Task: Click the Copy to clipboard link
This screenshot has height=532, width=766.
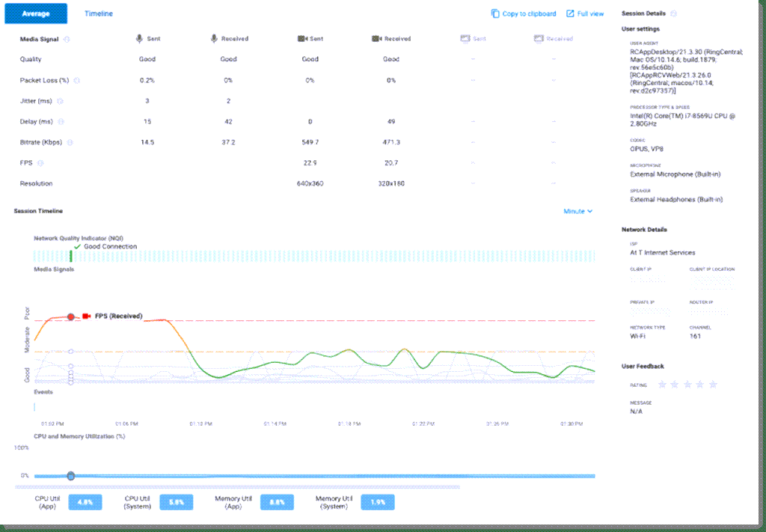Action: click(x=527, y=13)
